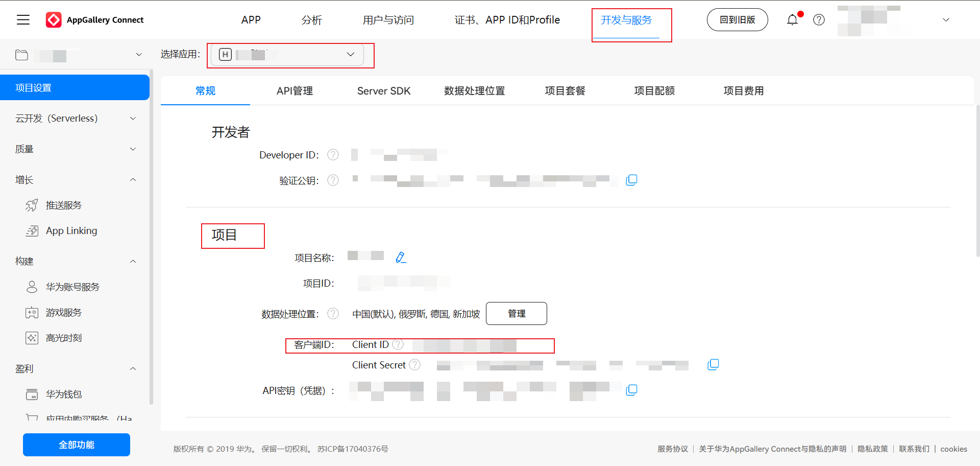The image size is (980, 466).
Task: Switch to the 项目配额 tab
Action: (654, 91)
